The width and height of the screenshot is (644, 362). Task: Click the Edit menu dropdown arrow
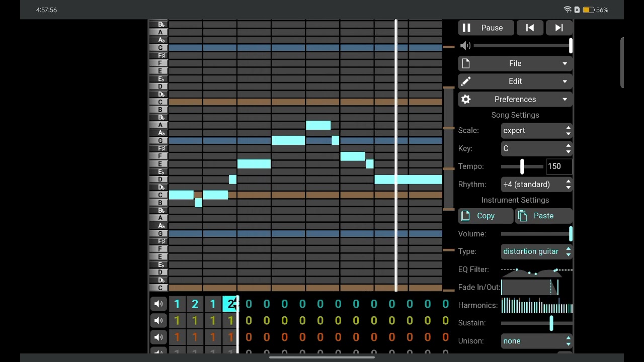(565, 81)
